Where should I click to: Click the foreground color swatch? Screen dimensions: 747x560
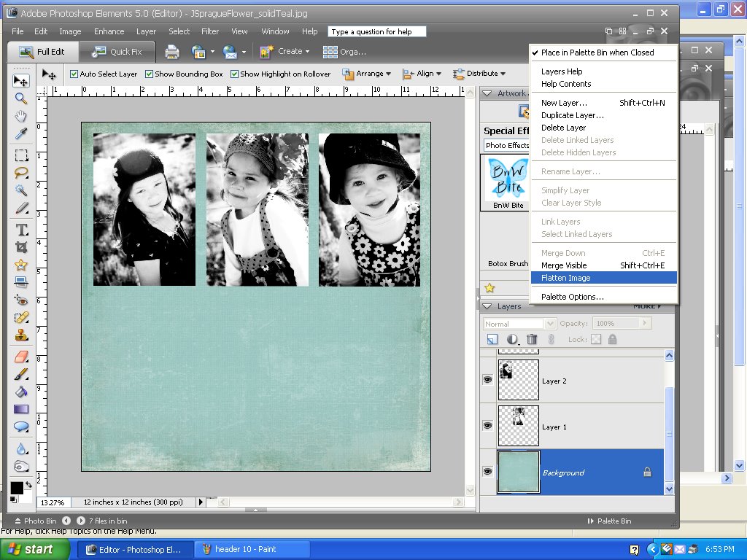(17, 487)
